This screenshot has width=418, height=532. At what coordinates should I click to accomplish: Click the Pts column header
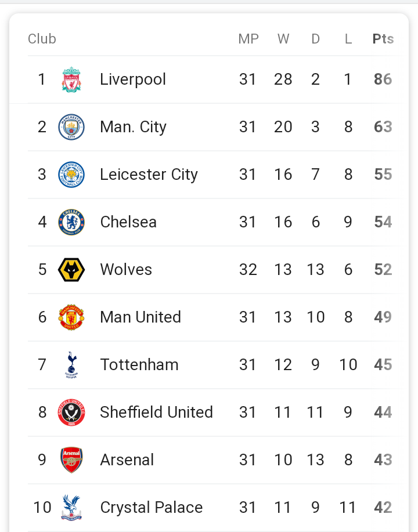pyautogui.click(x=383, y=39)
